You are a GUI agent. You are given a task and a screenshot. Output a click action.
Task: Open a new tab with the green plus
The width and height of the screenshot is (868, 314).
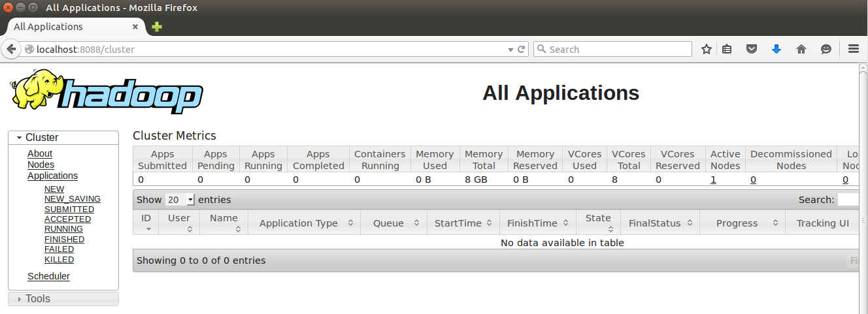[x=157, y=27]
